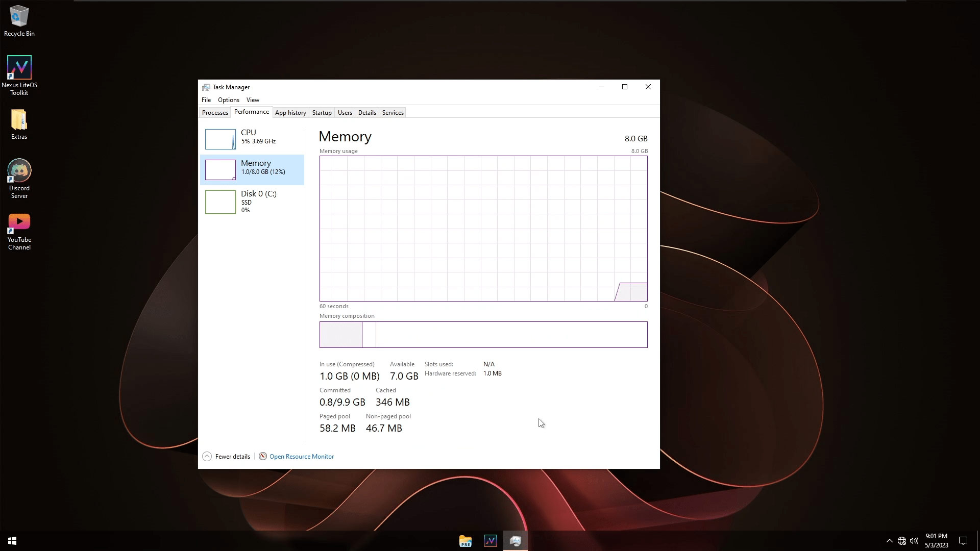The image size is (980, 551).
Task: Click the Open Resource Monitor link
Action: (301, 457)
